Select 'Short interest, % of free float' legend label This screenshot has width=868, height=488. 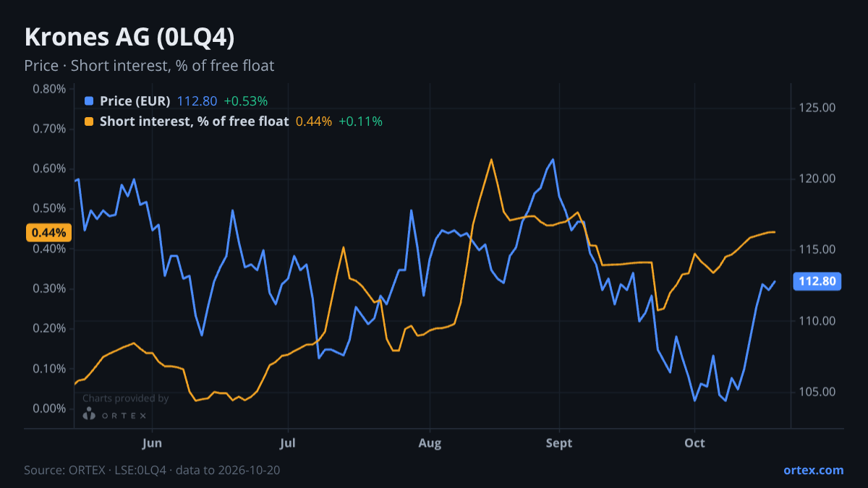pyautogui.click(x=195, y=121)
